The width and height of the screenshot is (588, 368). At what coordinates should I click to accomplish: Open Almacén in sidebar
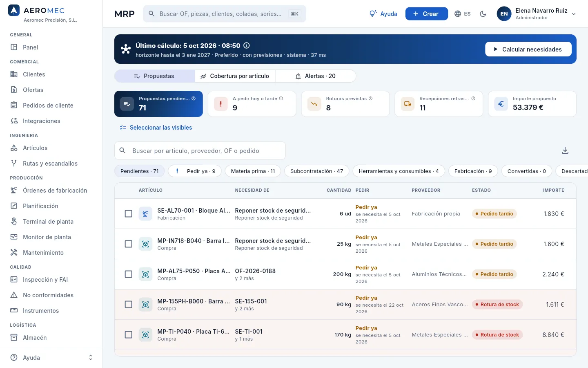coord(51,338)
